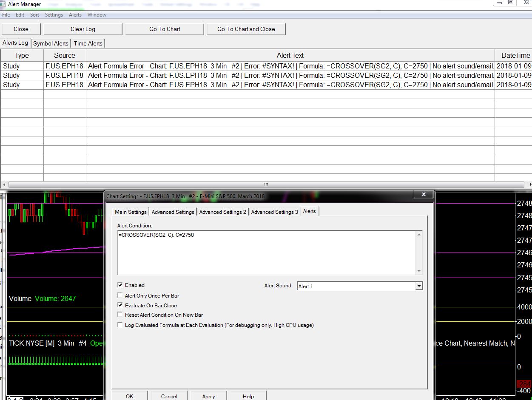Click the Apply button

(x=208, y=396)
